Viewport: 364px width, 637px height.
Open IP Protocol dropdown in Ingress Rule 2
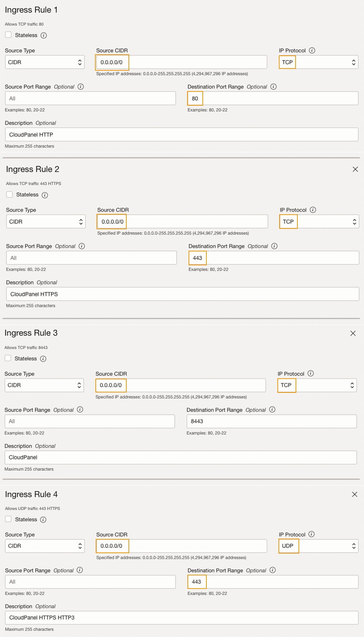pos(319,222)
